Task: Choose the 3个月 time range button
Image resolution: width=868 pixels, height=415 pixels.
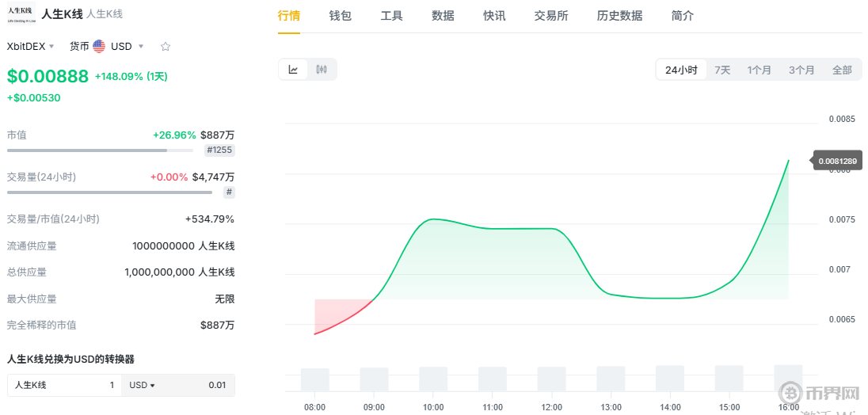Action: (x=801, y=70)
